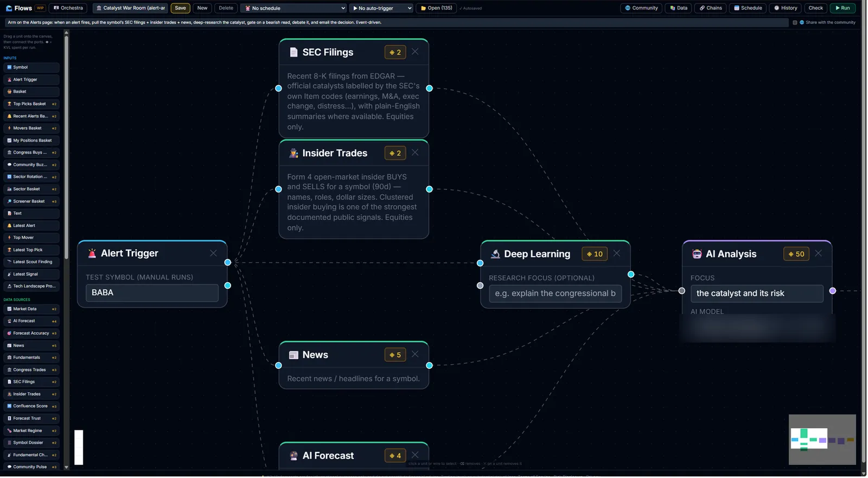Open the Orchestra view
This screenshot has width=868, height=478.
click(68, 8)
